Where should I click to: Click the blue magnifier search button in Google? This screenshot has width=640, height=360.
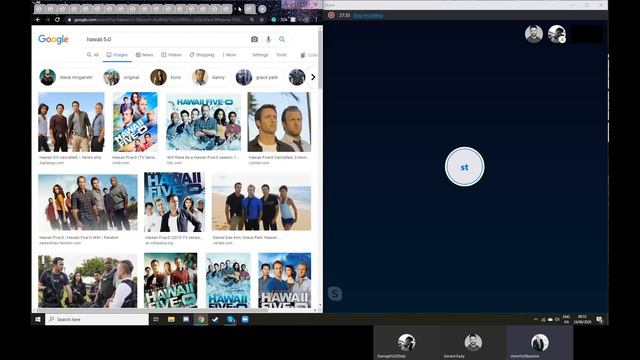[282, 39]
